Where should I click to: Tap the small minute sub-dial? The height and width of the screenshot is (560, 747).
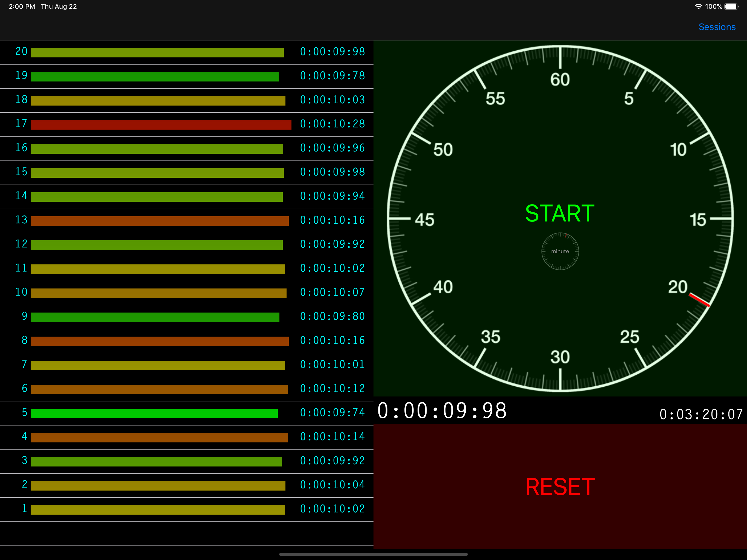[x=560, y=251]
